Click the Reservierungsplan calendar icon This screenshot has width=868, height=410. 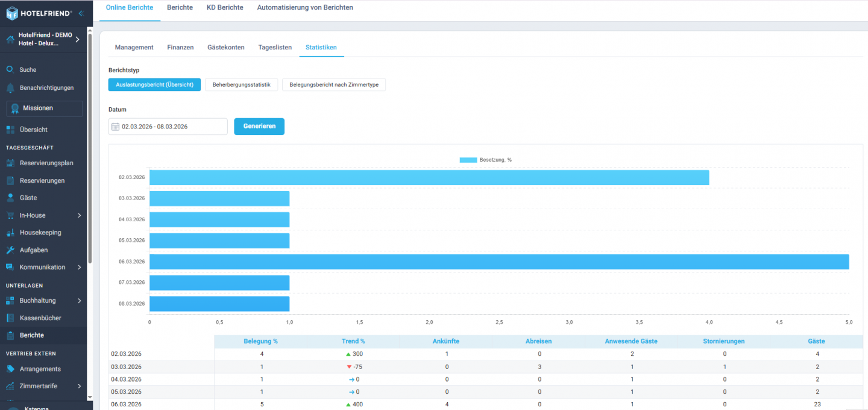point(10,163)
